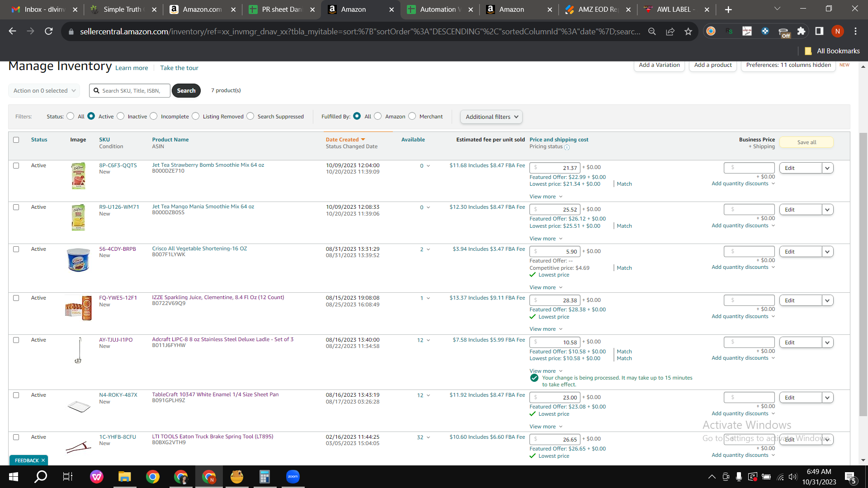
Task: Select the Search Suppressed filter
Action: pos(250,116)
